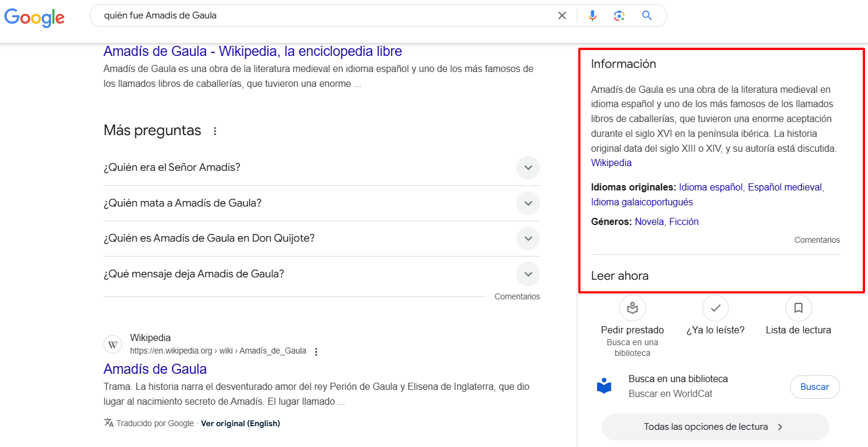
Task: Click the Buscar button for WorldCat
Action: [x=814, y=387]
